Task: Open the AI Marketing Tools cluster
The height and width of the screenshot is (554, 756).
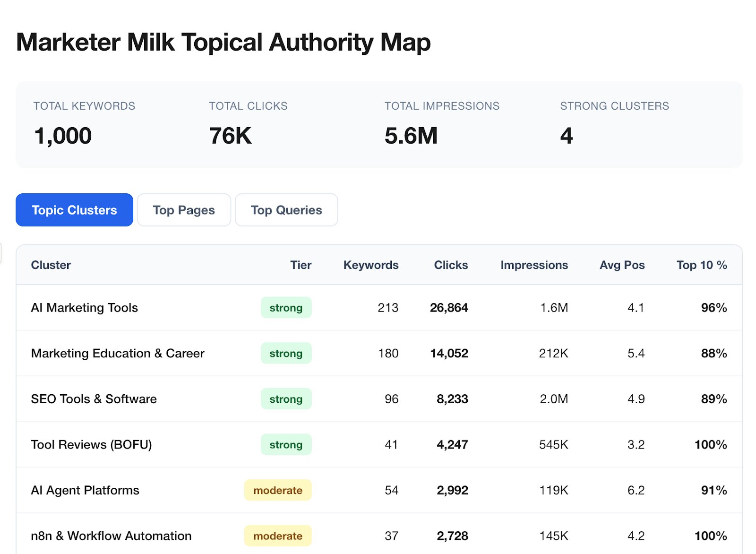Action: (84, 307)
